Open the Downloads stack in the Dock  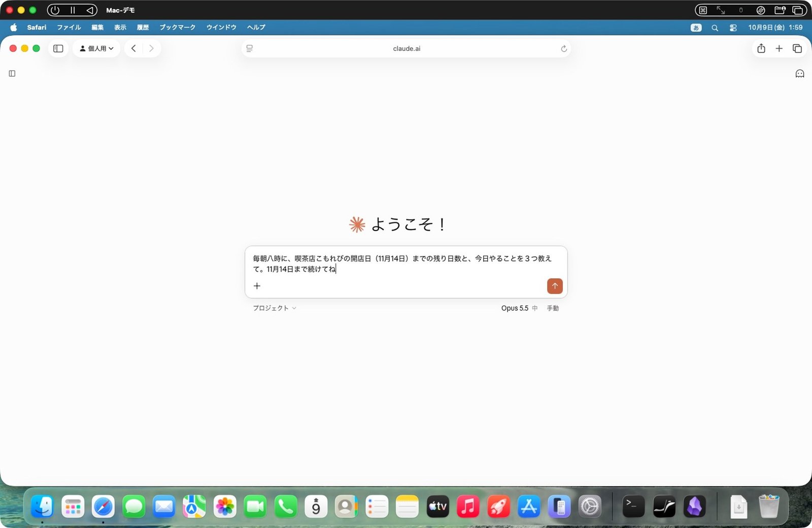coord(738,506)
